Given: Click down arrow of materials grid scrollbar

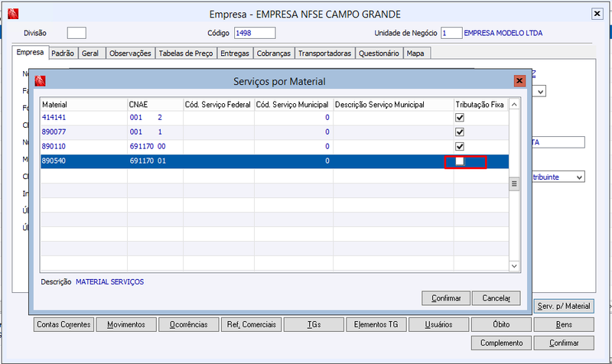Looking at the screenshot, I should pos(514,265).
